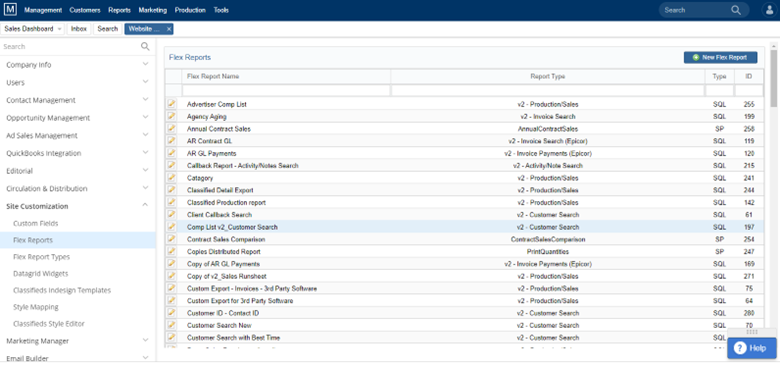This screenshot has width=780, height=368.
Task: Expand the Editorial section
Action: click(145, 171)
